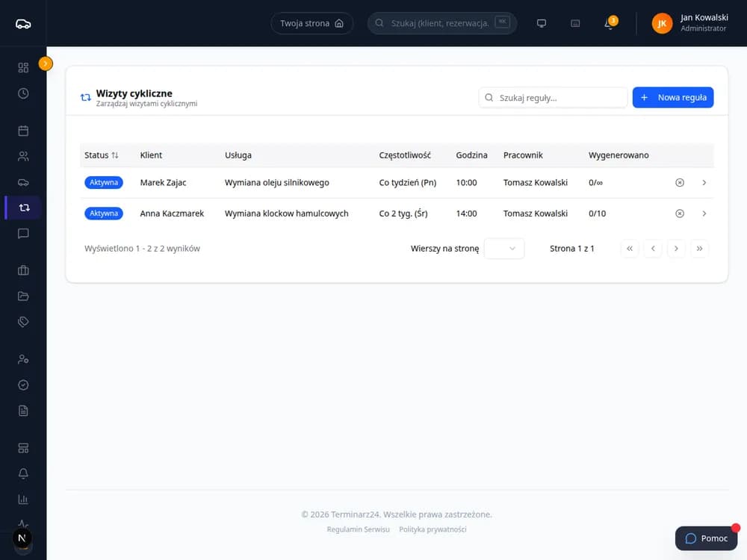Select client Anna Kaczmarek cell
The width and height of the screenshot is (747, 560).
[172, 214]
